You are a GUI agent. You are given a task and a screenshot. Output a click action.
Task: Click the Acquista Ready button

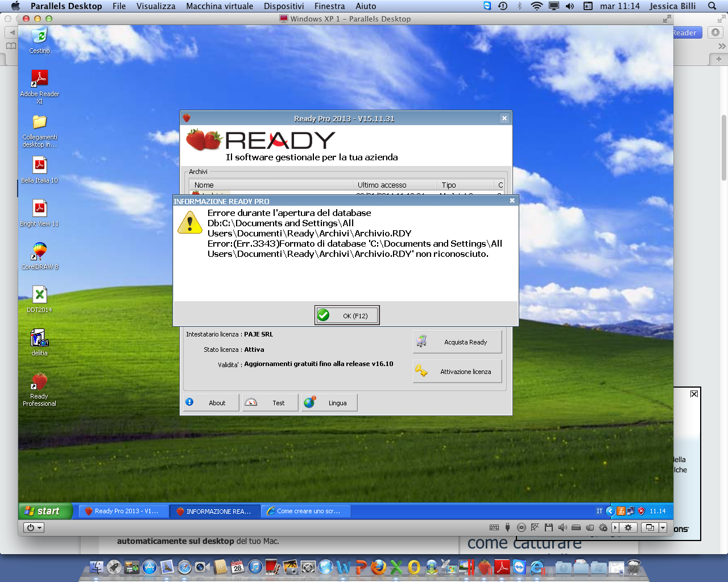(x=457, y=342)
